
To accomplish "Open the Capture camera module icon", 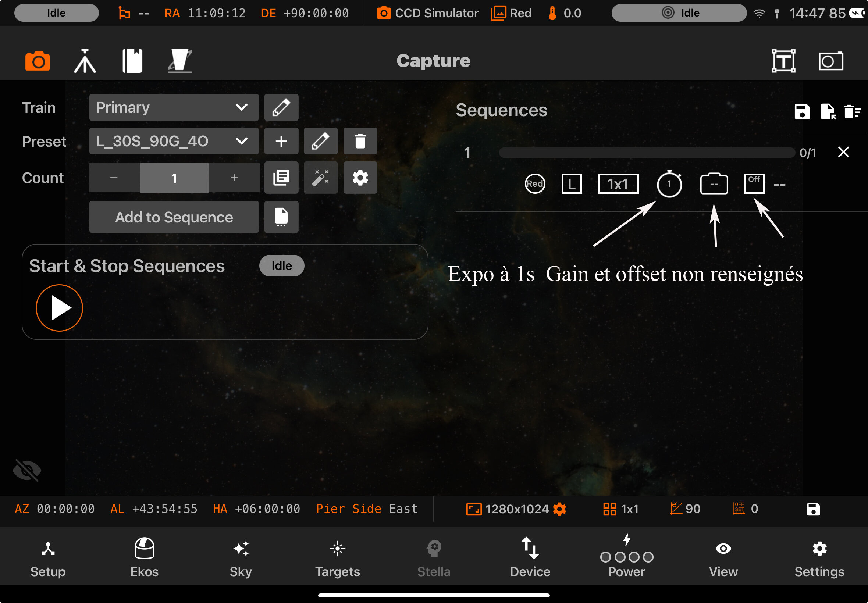I will (38, 61).
